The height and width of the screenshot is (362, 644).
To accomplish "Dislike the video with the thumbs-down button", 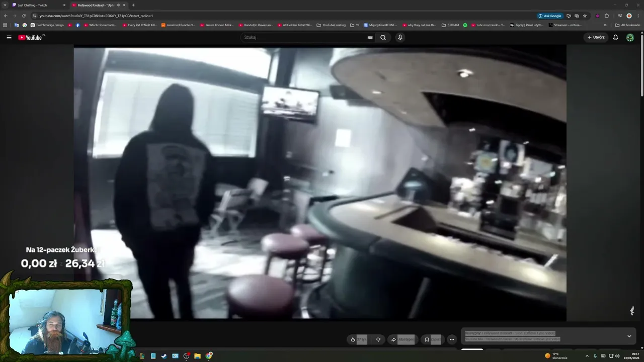I will tap(378, 339).
